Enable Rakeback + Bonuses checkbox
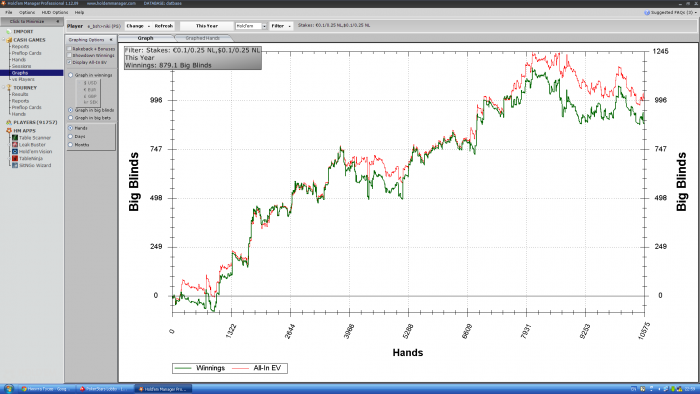 (x=69, y=49)
